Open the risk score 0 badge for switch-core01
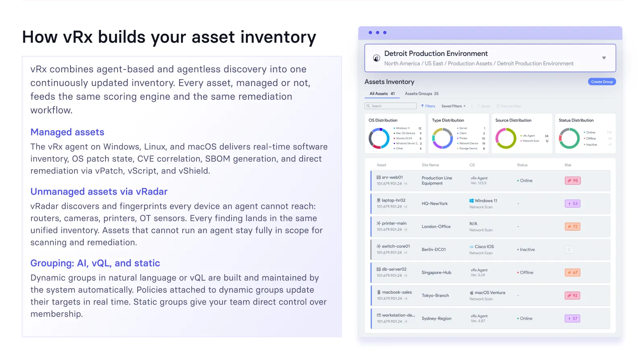Viewport: 644px width, 362px height. [x=569, y=249]
